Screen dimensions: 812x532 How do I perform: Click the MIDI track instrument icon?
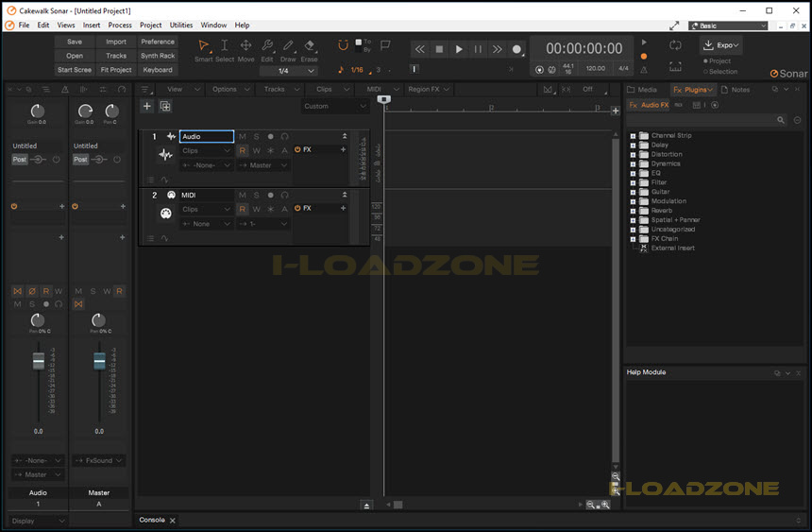[x=166, y=214]
